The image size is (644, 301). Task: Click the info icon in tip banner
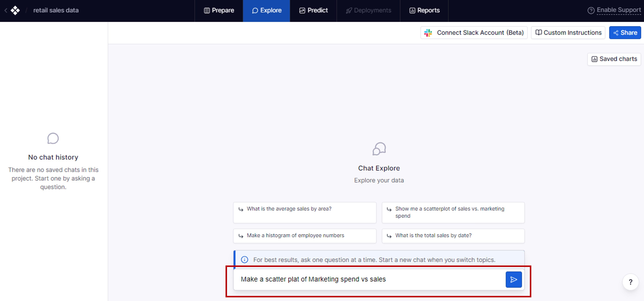[244, 259]
